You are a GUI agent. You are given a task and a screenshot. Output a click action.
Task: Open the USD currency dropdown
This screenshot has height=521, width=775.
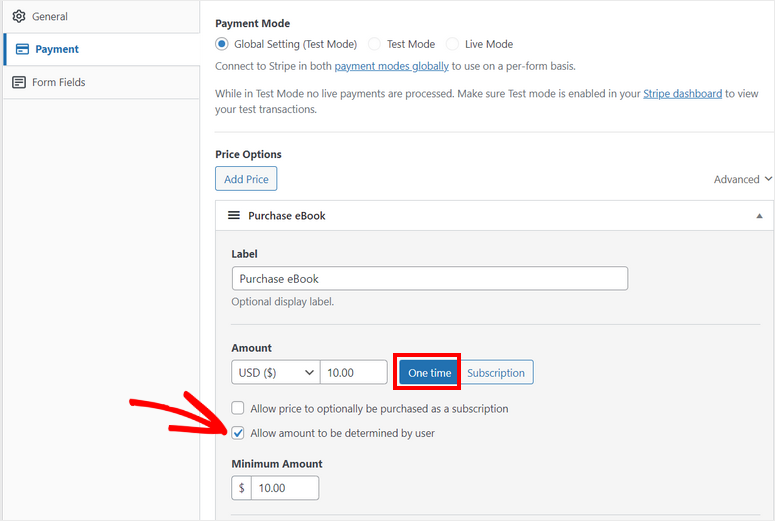click(x=275, y=372)
